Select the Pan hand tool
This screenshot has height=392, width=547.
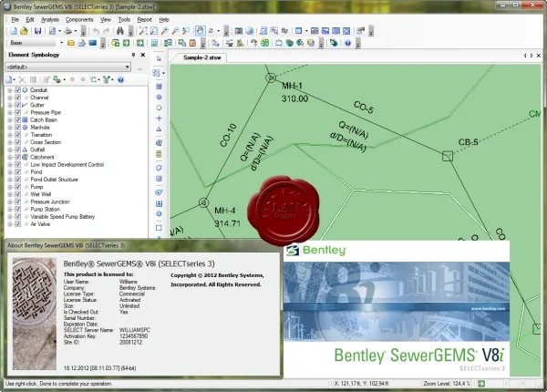[x=200, y=31]
